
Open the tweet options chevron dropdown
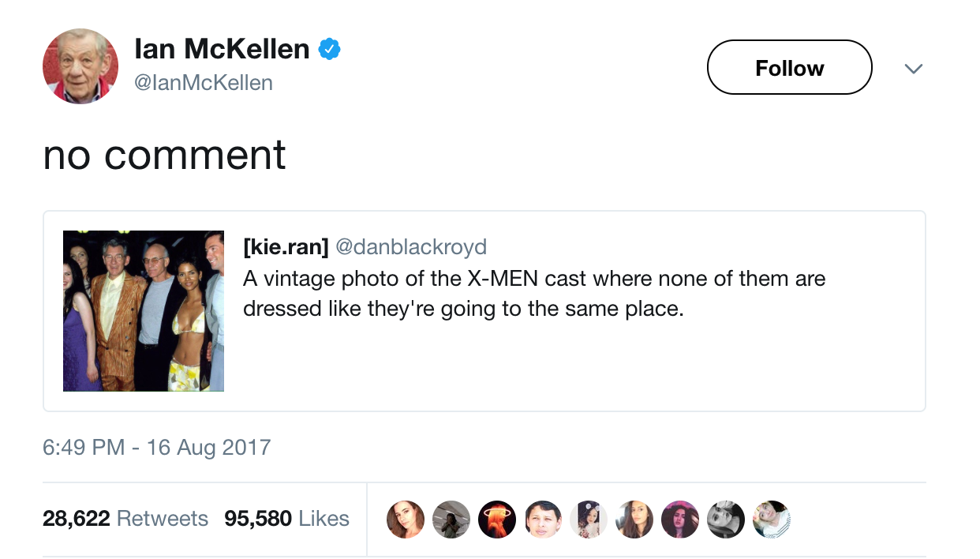click(x=913, y=69)
